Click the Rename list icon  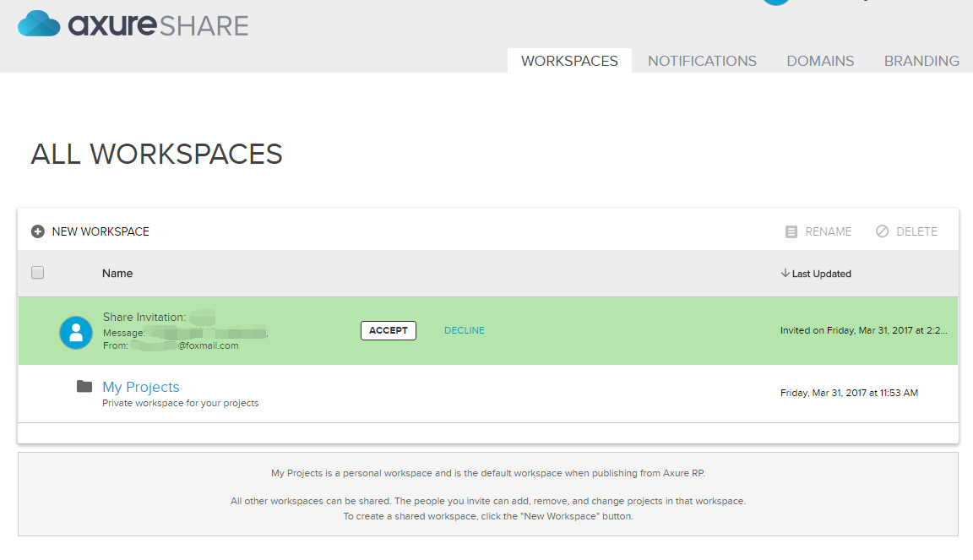pos(791,231)
